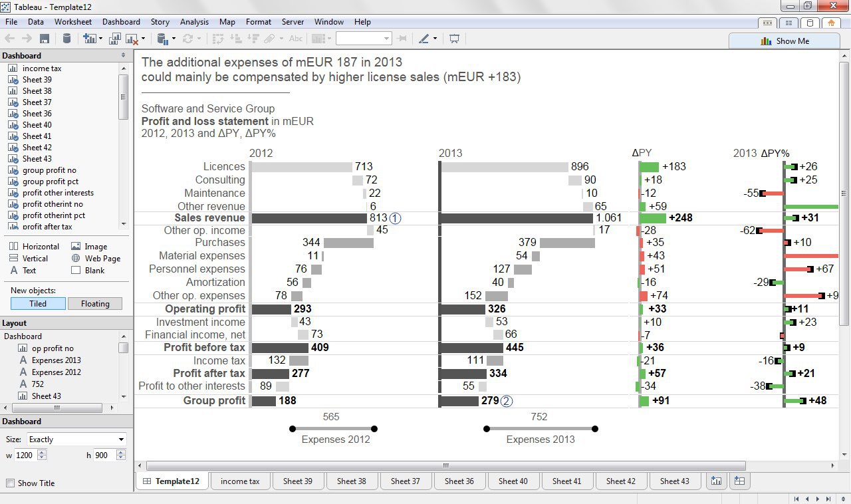Click the sheets list vertical scrollbar thumb
Image resolution: width=851 pixels, height=504 pixels.
click(x=123, y=96)
